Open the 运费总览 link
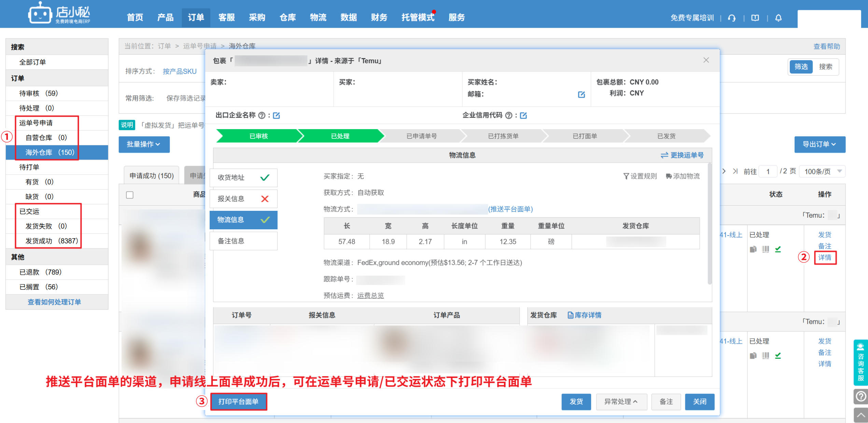868x423 pixels. pos(370,296)
